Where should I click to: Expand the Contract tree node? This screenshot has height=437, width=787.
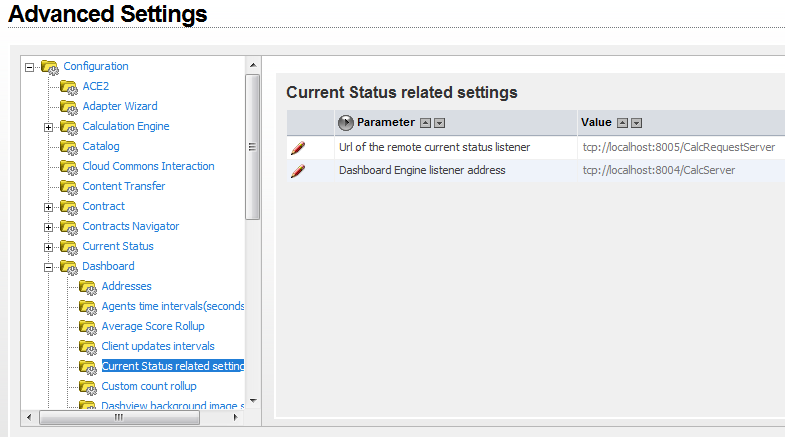point(49,207)
